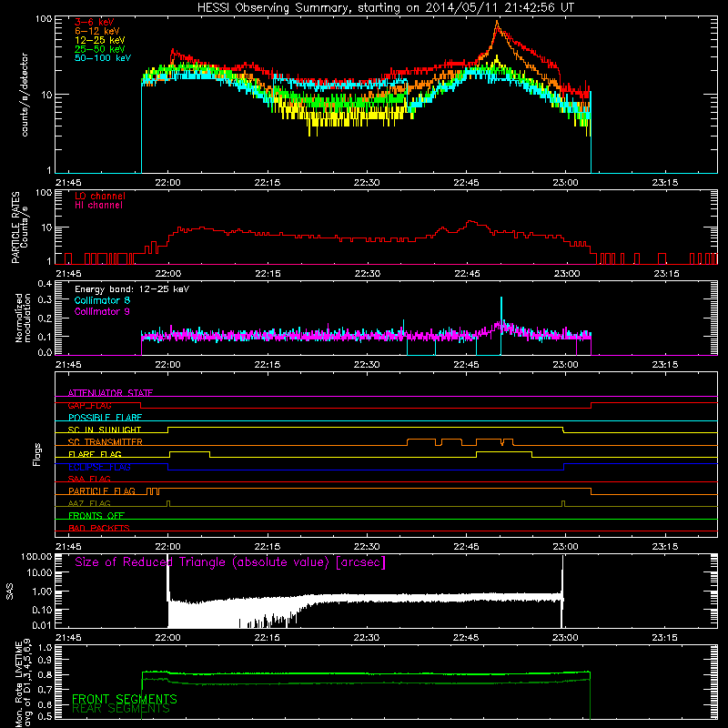The width and height of the screenshot is (728, 728).
Task: Click the FRONTS_OFF flag label
Action: coord(96,516)
